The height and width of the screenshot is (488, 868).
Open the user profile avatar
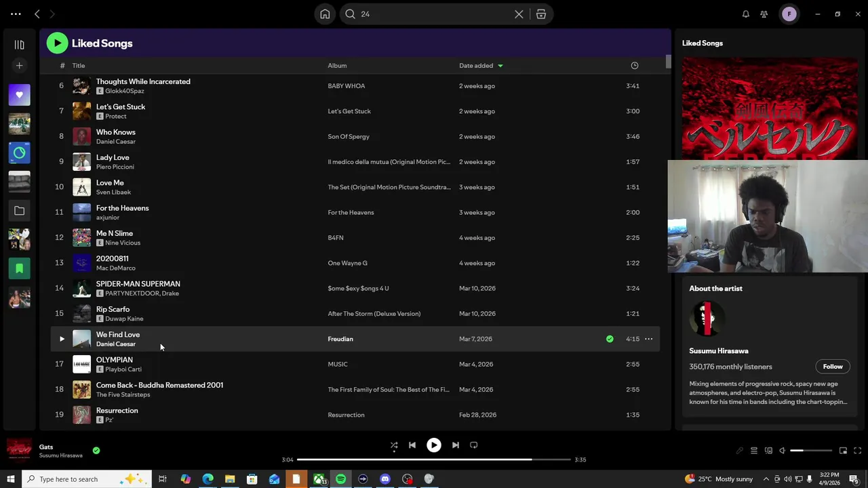tap(789, 14)
